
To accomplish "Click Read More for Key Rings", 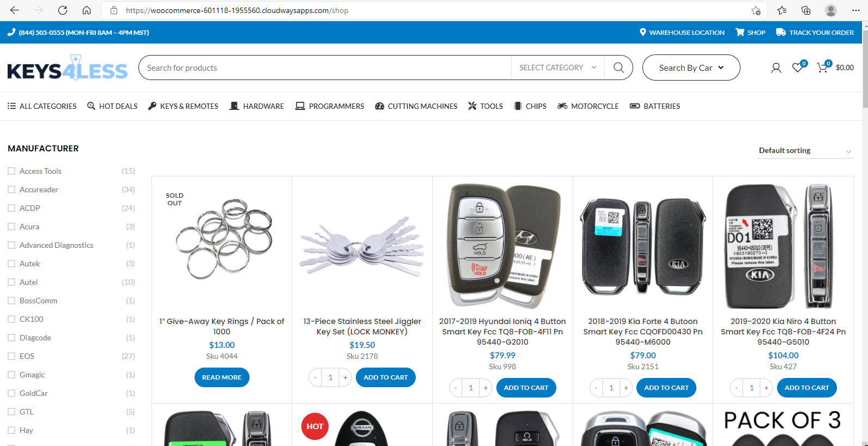I will click(x=222, y=377).
